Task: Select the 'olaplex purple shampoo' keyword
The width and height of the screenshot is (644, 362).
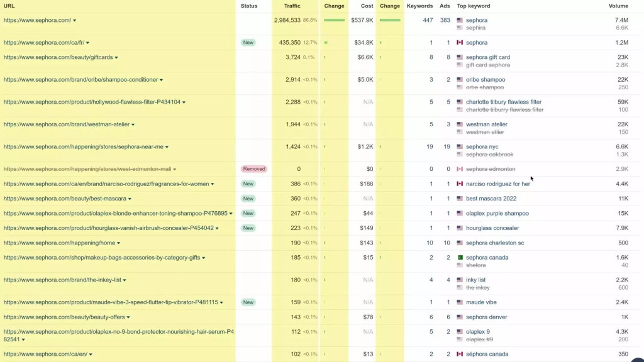Action: tap(497, 214)
